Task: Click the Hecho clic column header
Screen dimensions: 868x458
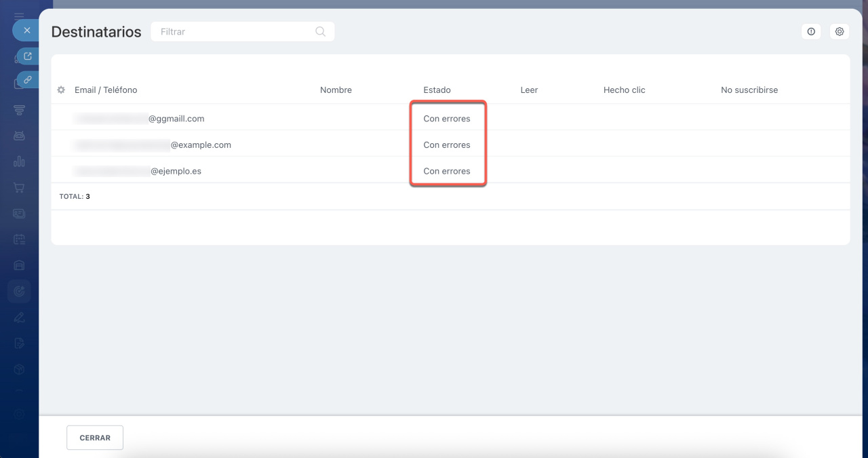Action: click(624, 90)
